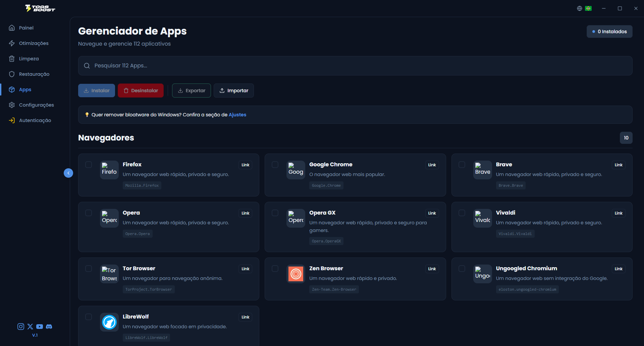
Task: Check the Firefox checkbox
Action: (x=89, y=165)
